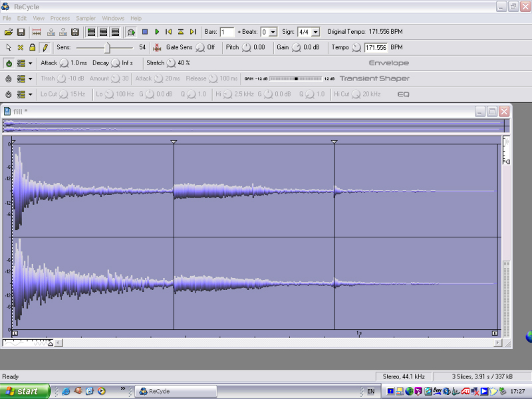Viewport: 532px width, 399px height.
Task: Click the lock slices tool icon
Action: [x=32, y=48]
